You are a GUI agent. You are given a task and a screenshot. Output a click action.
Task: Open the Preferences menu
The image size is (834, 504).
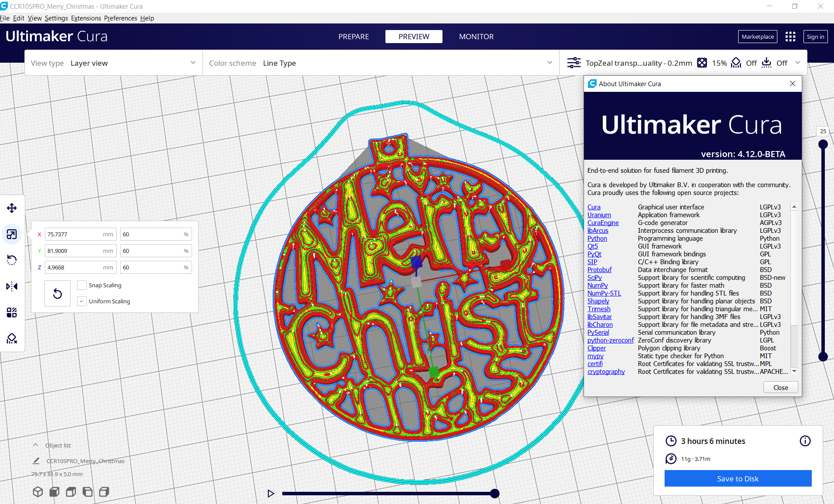pos(121,18)
